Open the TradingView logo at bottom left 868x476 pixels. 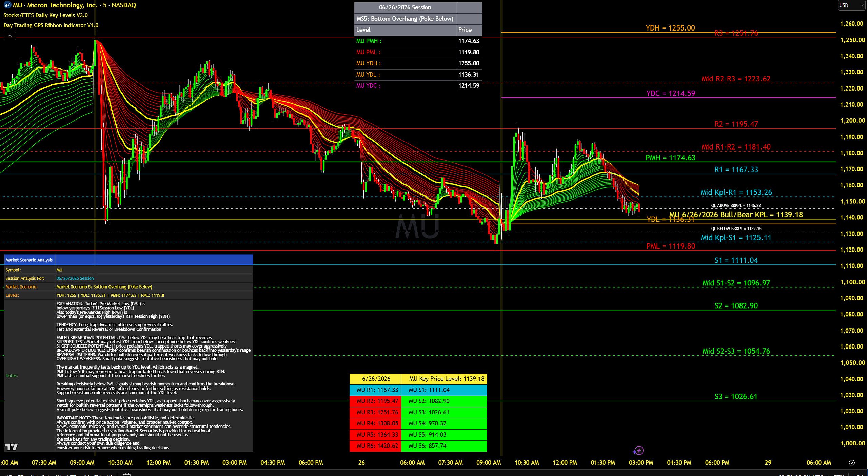click(x=11, y=447)
